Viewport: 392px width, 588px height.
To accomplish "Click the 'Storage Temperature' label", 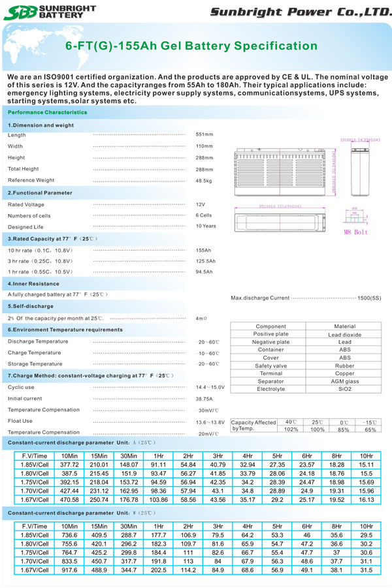I will (x=35, y=364).
